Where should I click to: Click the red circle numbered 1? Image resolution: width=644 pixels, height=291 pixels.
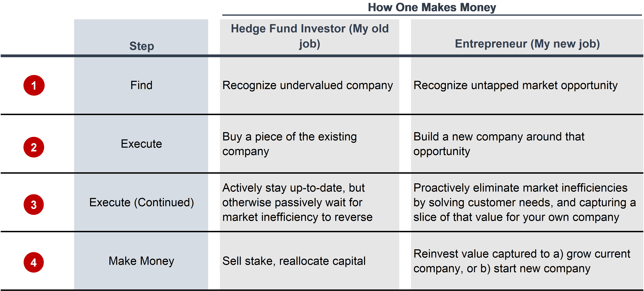point(34,85)
